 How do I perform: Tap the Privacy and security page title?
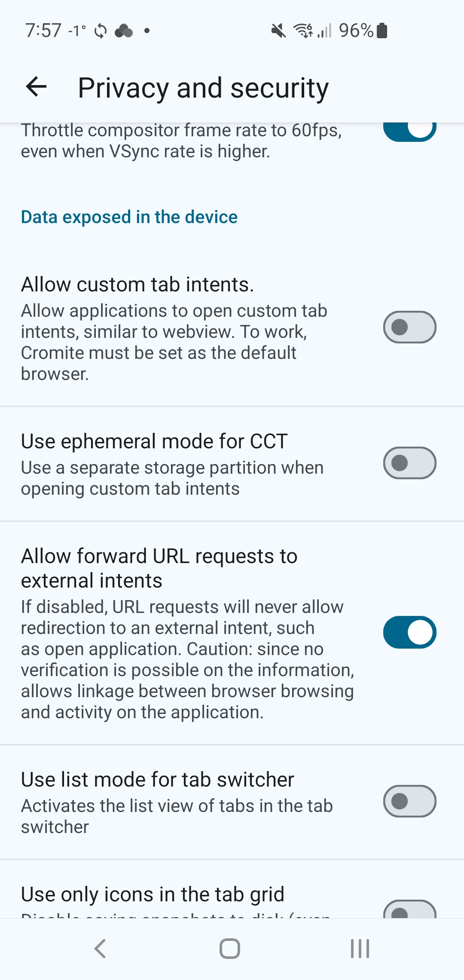203,88
